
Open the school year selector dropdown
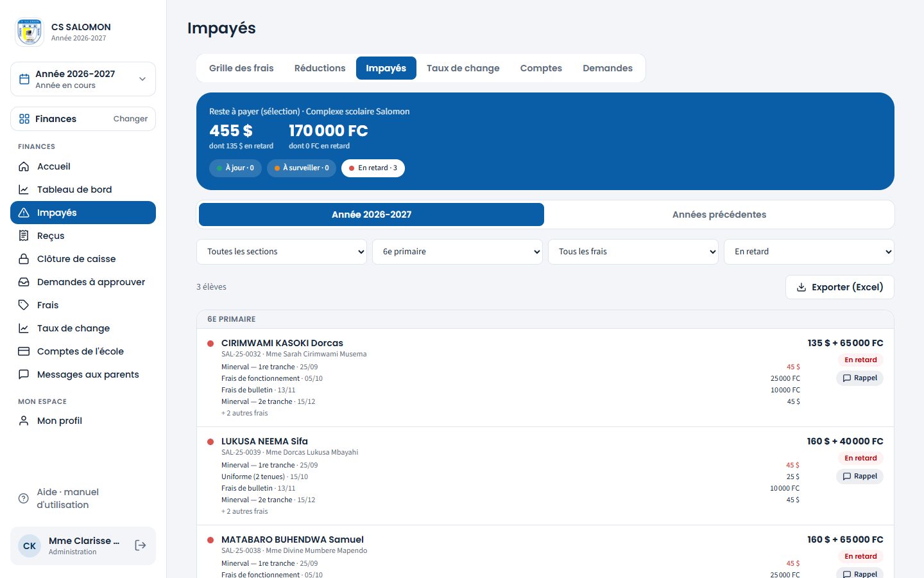pos(83,79)
